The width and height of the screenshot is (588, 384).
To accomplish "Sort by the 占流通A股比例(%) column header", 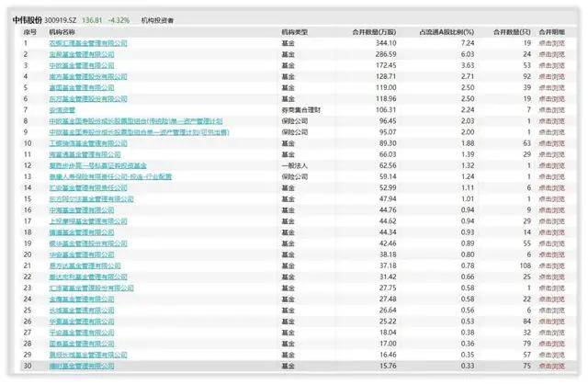I will click(x=447, y=32).
